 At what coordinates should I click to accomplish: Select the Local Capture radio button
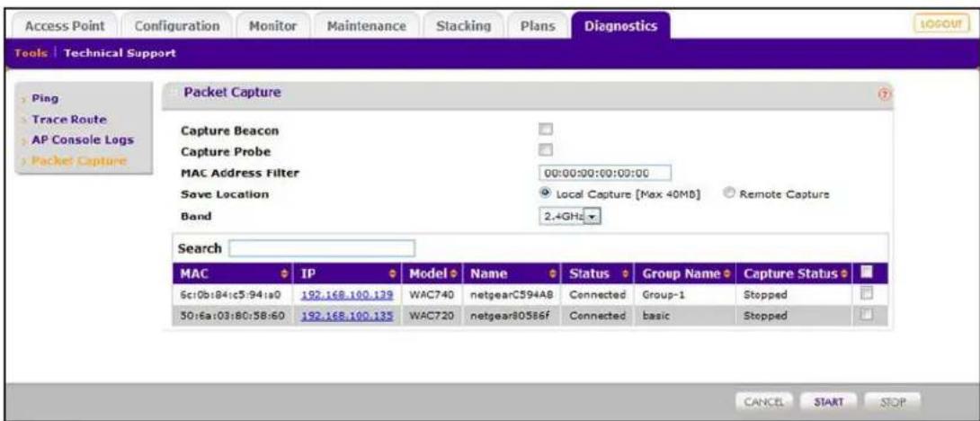(x=546, y=193)
